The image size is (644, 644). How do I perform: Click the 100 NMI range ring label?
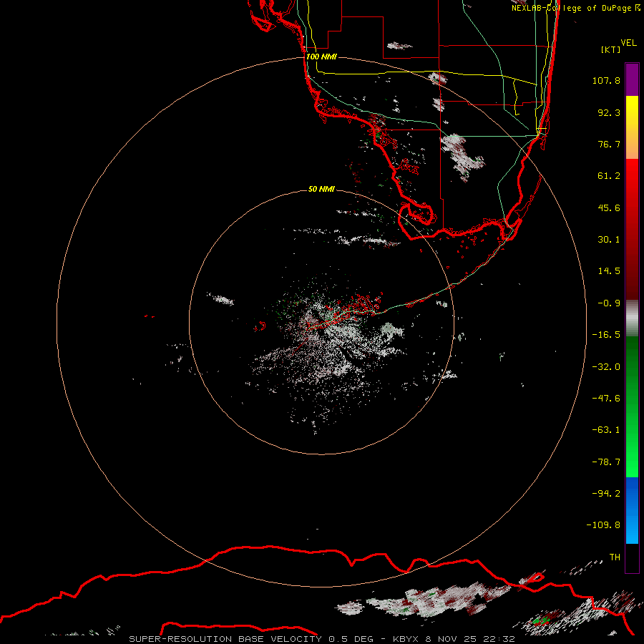(x=321, y=57)
